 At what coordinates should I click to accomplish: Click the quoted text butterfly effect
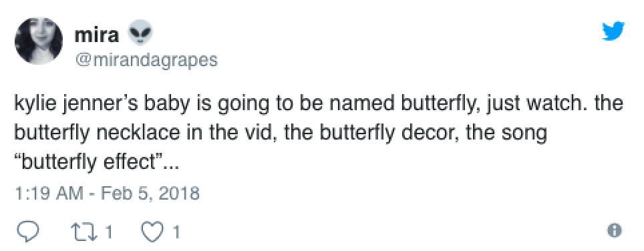click(88, 162)
